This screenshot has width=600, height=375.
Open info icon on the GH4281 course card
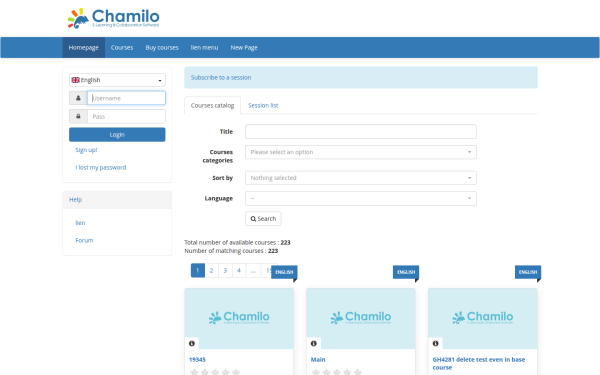point(435,343)
